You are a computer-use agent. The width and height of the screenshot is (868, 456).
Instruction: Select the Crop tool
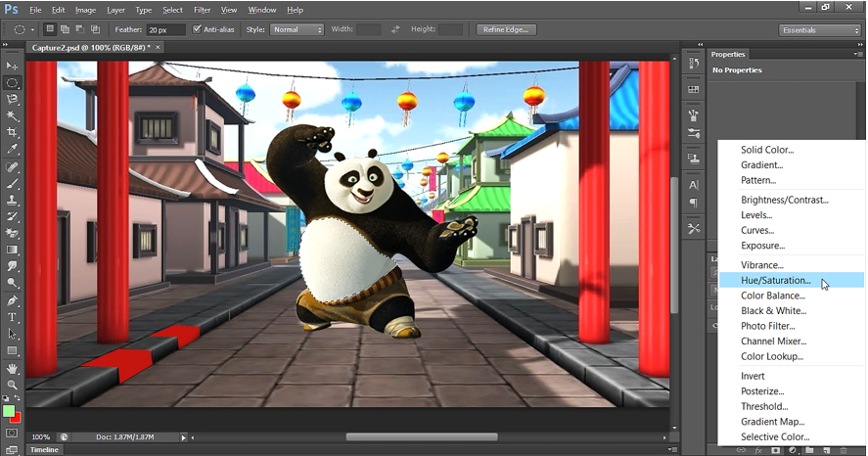[x=12, y=132]
